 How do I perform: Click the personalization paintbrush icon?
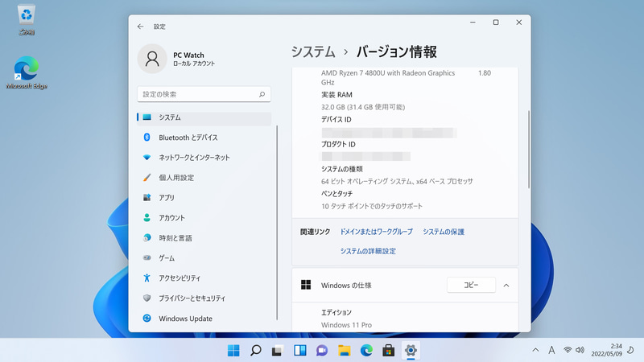click(x=147, y=177)
